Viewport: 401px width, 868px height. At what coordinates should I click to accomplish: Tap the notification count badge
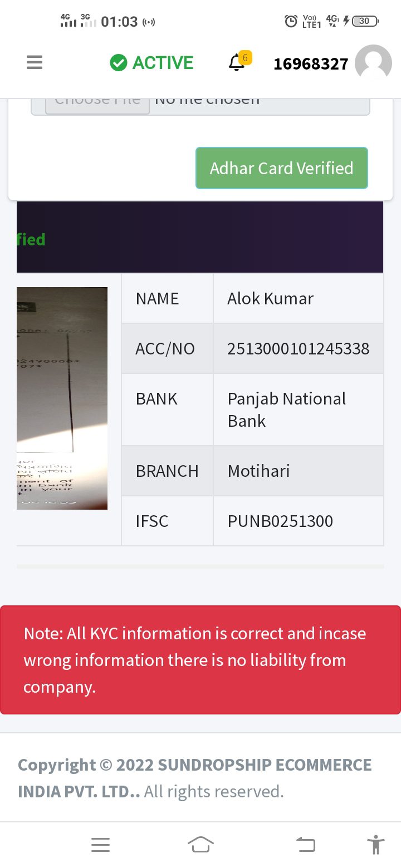coord(244,57)
